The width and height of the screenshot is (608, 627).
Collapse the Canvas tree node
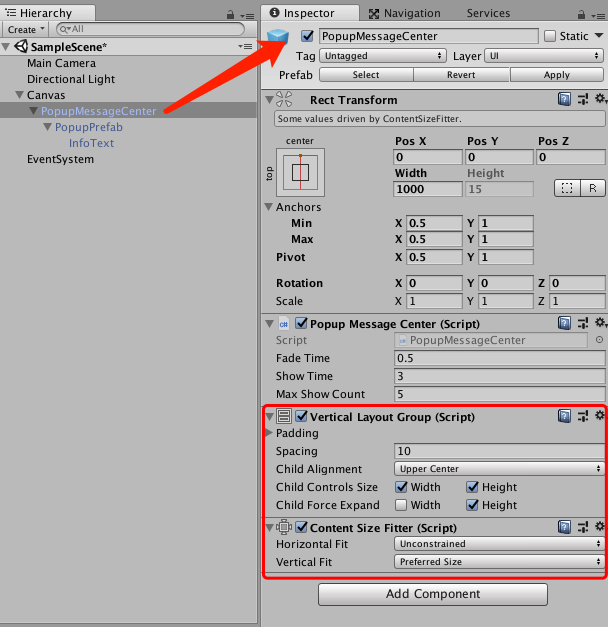coord(19,95)
